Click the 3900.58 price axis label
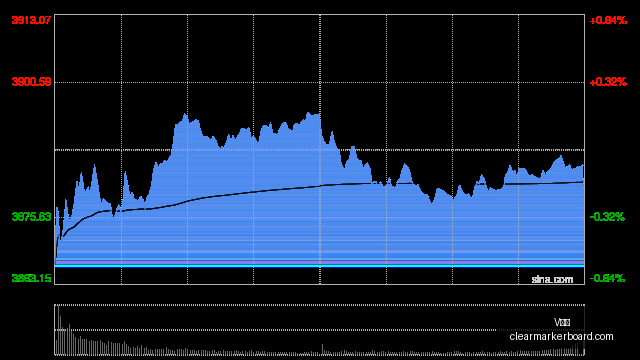 coord(31,82)
